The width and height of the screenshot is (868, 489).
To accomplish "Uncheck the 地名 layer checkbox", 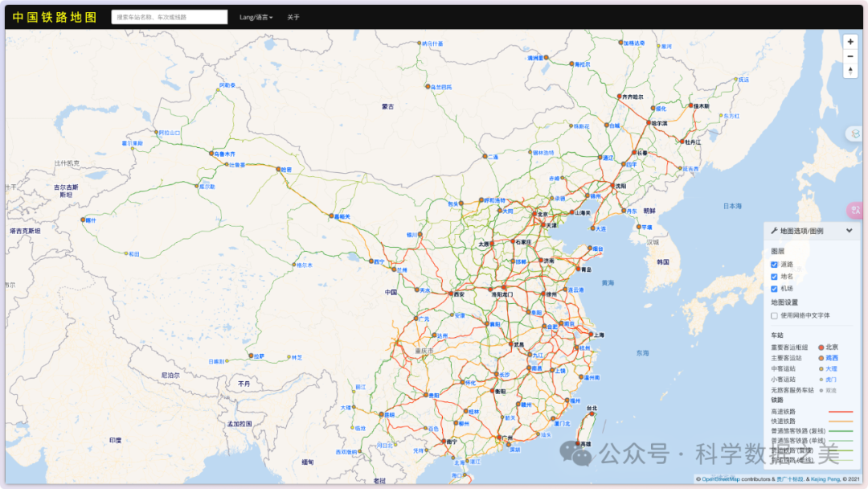I will 774,276.
